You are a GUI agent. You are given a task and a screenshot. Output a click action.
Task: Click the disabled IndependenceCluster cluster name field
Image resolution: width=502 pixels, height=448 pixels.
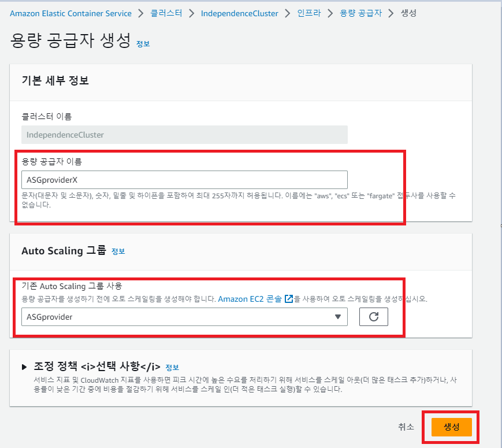[x=184, y=135]
